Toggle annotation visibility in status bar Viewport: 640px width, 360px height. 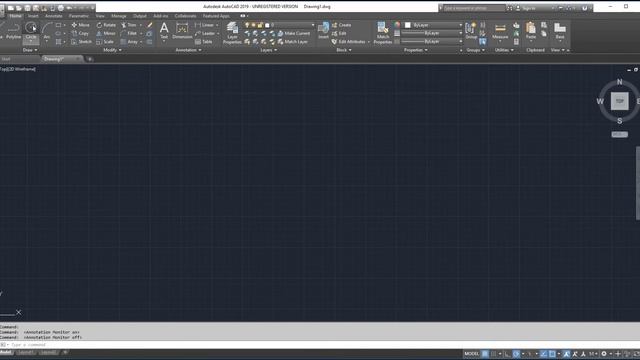click(566, 354)
